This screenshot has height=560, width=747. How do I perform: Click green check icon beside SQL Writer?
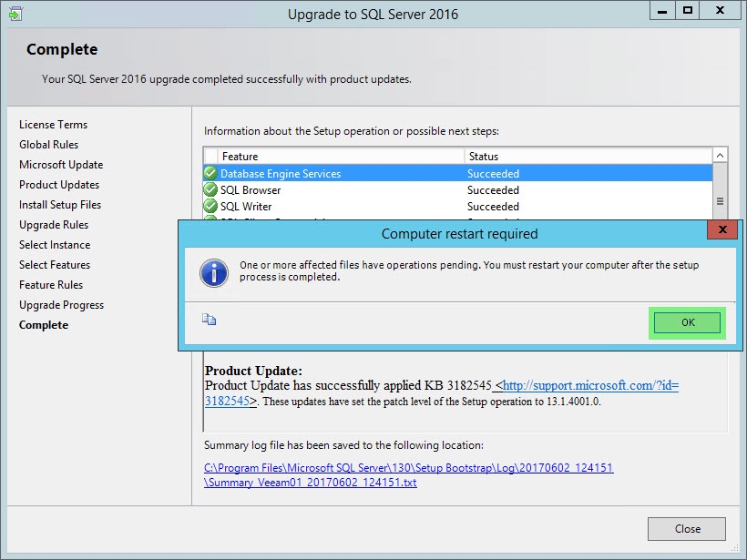click(210, 206)
